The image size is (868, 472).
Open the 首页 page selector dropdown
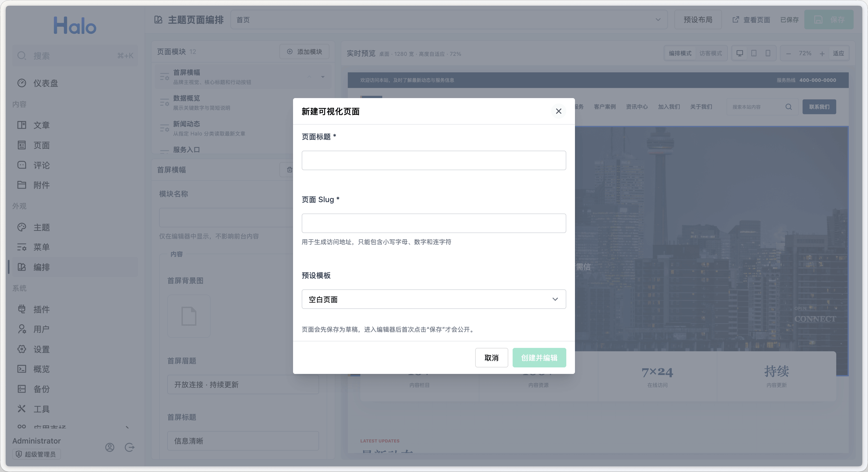pyautogui.click(x=448, y=20)
